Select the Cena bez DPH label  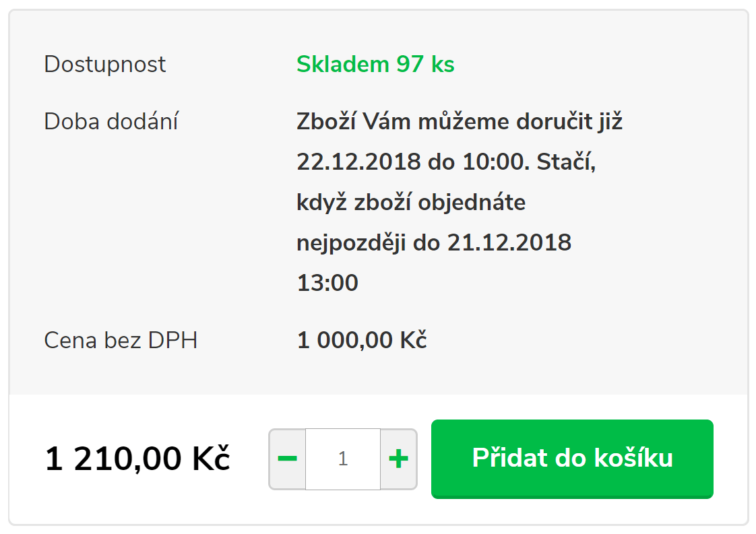click(x=121, y=341)
